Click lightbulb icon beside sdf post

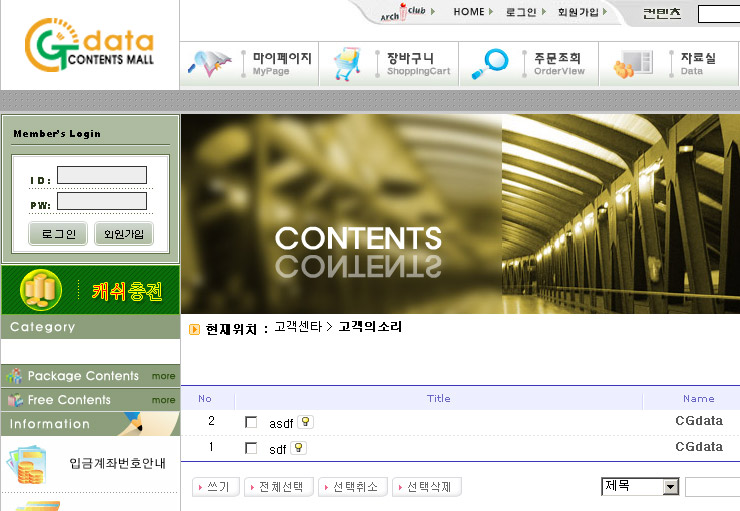298,448
